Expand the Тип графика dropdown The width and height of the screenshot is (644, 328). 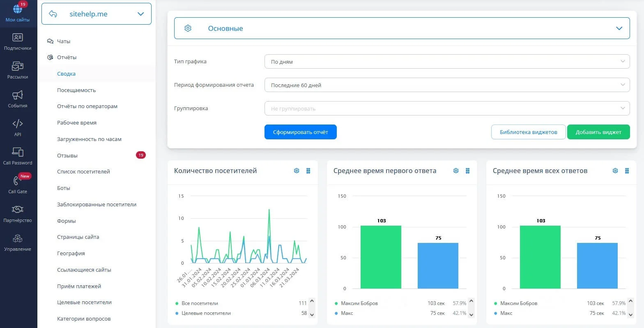point(447,62)
